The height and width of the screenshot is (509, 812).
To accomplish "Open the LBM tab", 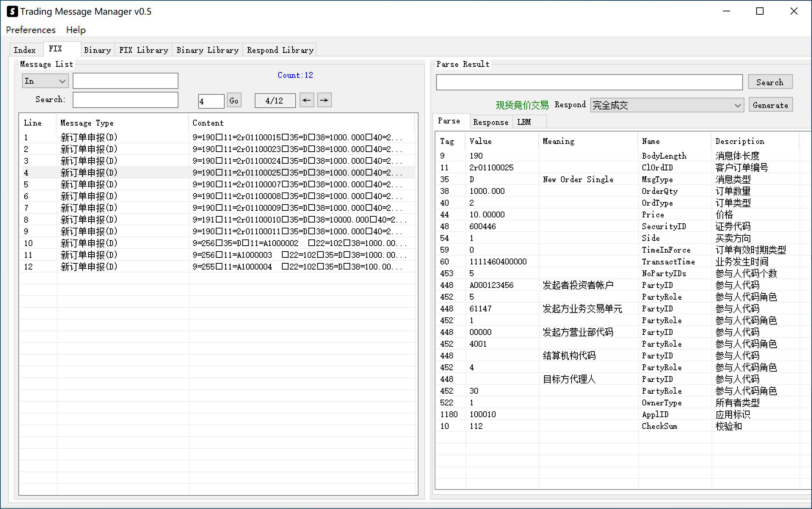I will 524,122.
